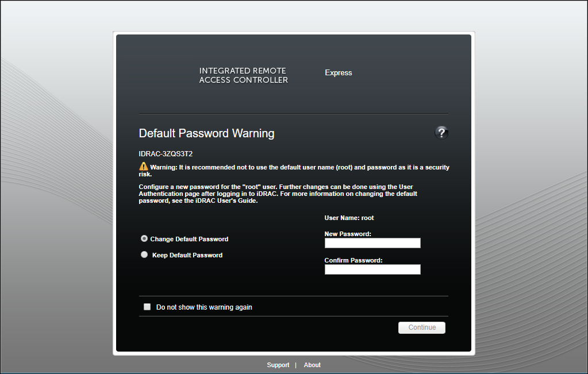Tick Do not show this warning again
This screenshot has width=588, height=374.
click(147, 307)
